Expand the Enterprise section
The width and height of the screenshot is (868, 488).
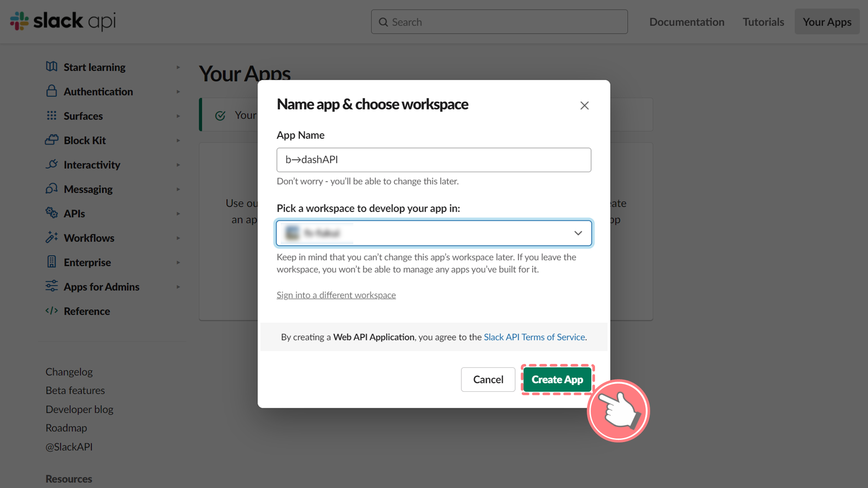(178, 262)
